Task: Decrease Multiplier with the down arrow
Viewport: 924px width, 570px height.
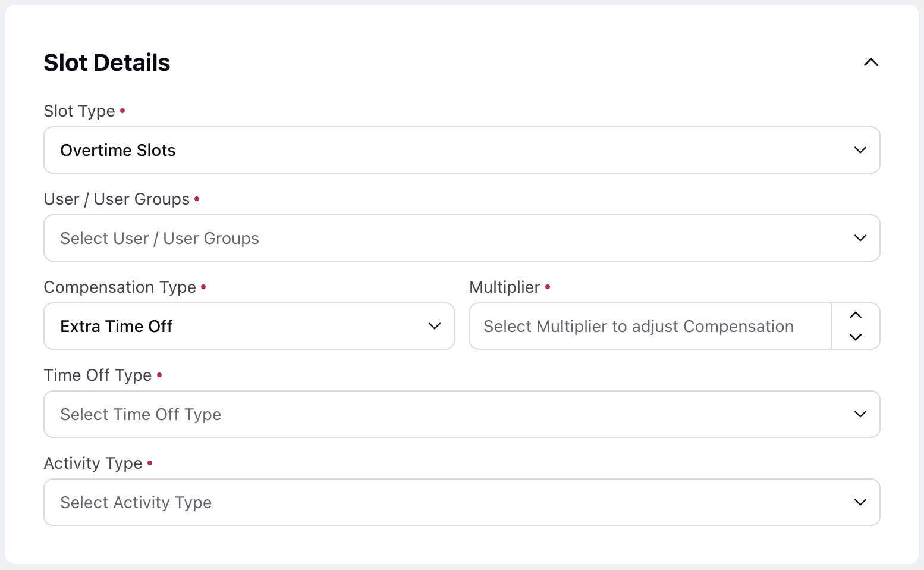Action: tap(856, 337)
